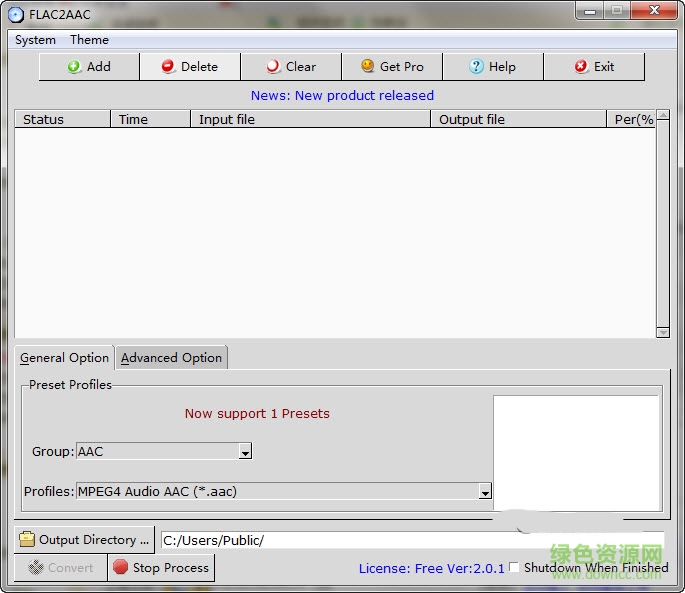Click the Output Directory folder icon
The height and width of the screenshot is (593, 685).
point(27,540)
